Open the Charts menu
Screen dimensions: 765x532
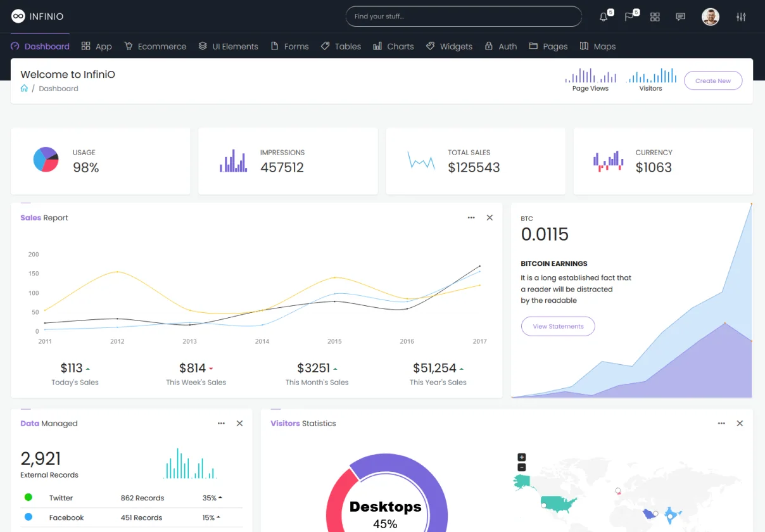coord(393,46)
